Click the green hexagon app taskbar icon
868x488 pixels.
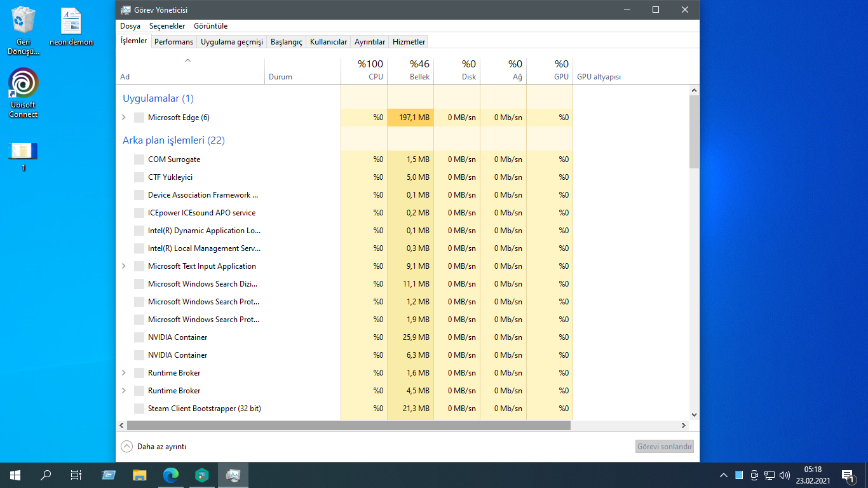pyautogui.click(x=202, y=475)
